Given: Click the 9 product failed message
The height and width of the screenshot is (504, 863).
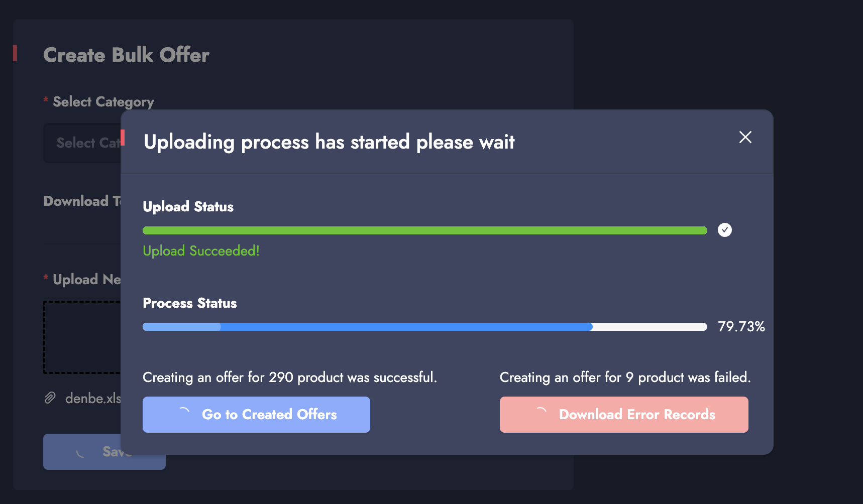Looking at the screenshot, I should tap(624, 377).
